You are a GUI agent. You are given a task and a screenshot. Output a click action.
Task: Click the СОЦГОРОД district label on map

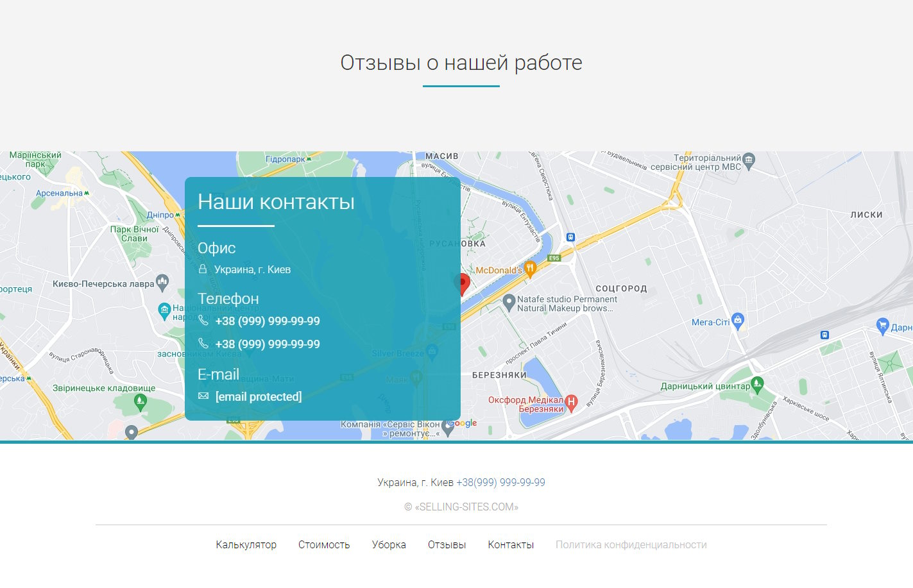click(x=621, y=289)
